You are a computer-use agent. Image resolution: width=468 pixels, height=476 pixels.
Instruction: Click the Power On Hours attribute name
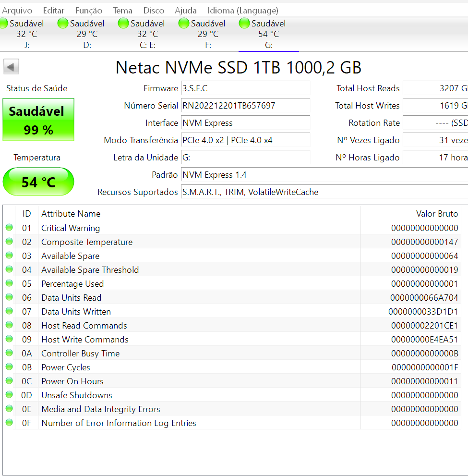[72, 381]
